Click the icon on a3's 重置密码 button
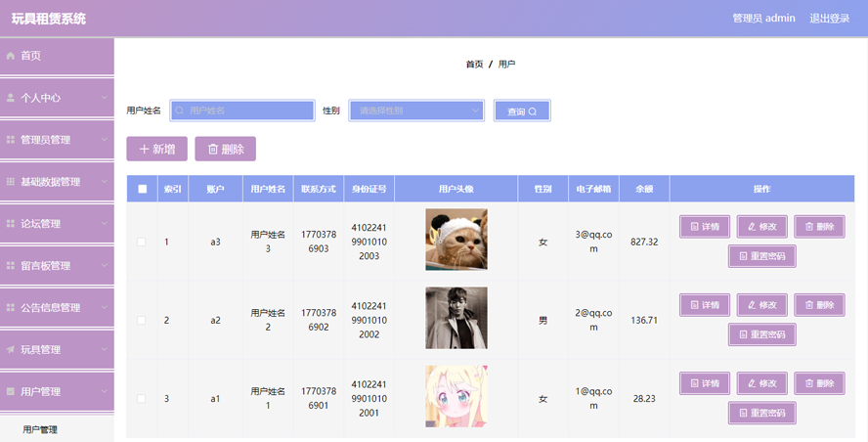 click(x=743, y=256)
